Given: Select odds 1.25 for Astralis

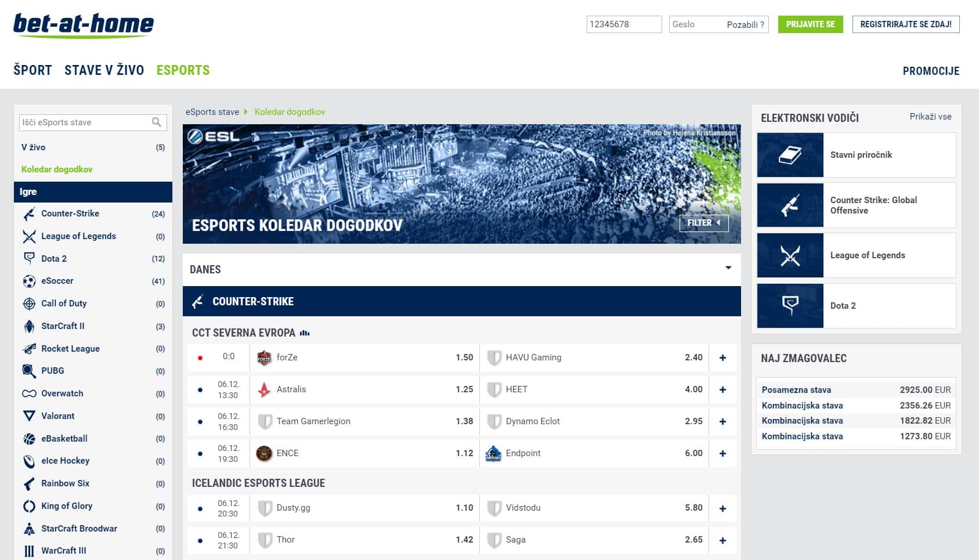Looking at the screenshot, I should click(x=464, y=389).
